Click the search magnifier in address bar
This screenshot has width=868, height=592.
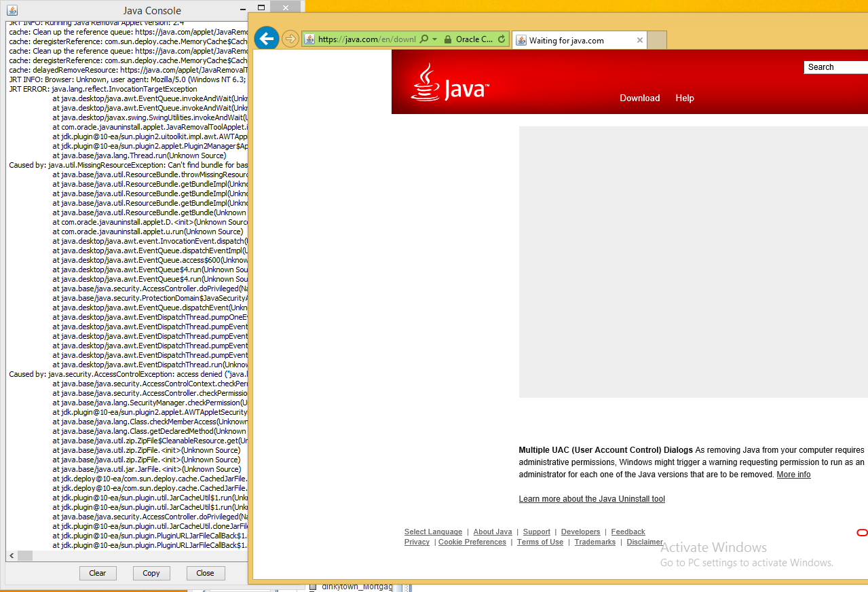(x=424, y=39)
